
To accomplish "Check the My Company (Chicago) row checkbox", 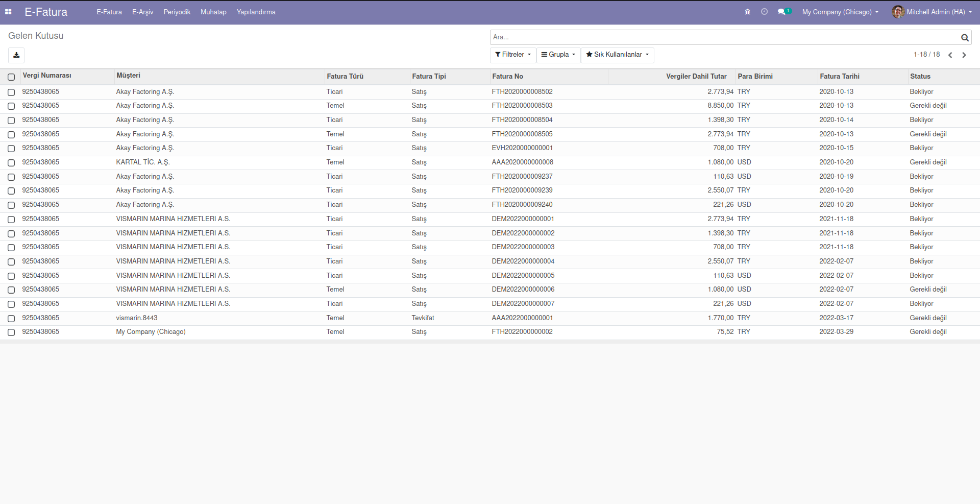I will point(11,332).
